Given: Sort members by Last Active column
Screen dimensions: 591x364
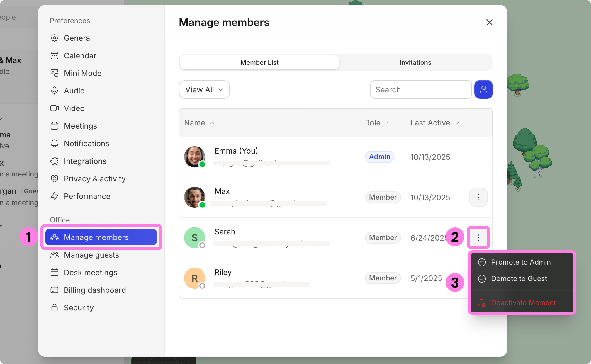Looking at the screenshot, I should pyautogui.click(x=435, y=123).
